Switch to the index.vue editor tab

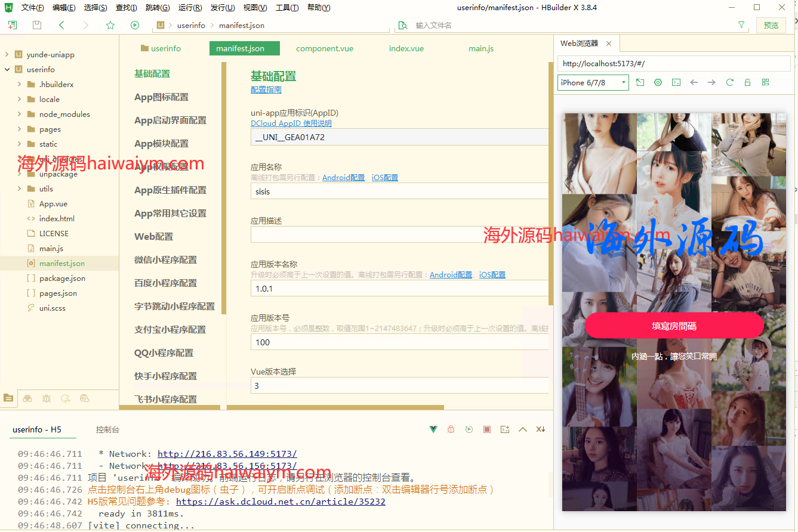[x=406, y=48]
